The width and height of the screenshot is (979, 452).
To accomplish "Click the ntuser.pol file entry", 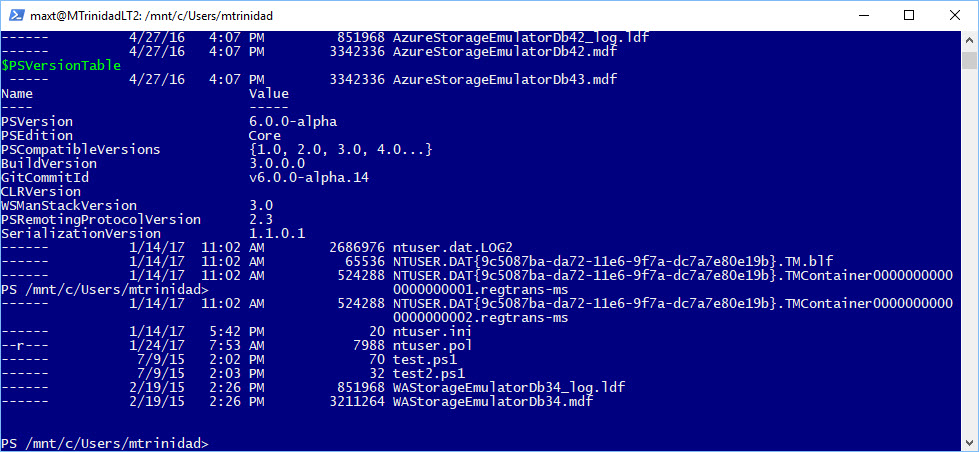I will (x=432, y=346).
